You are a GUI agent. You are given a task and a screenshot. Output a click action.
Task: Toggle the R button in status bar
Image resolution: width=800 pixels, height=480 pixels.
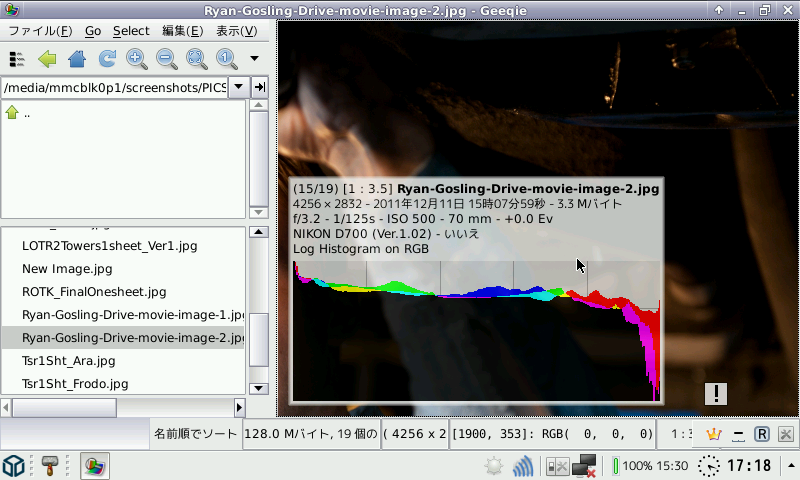pyautogui.click(x=762, y=434)
